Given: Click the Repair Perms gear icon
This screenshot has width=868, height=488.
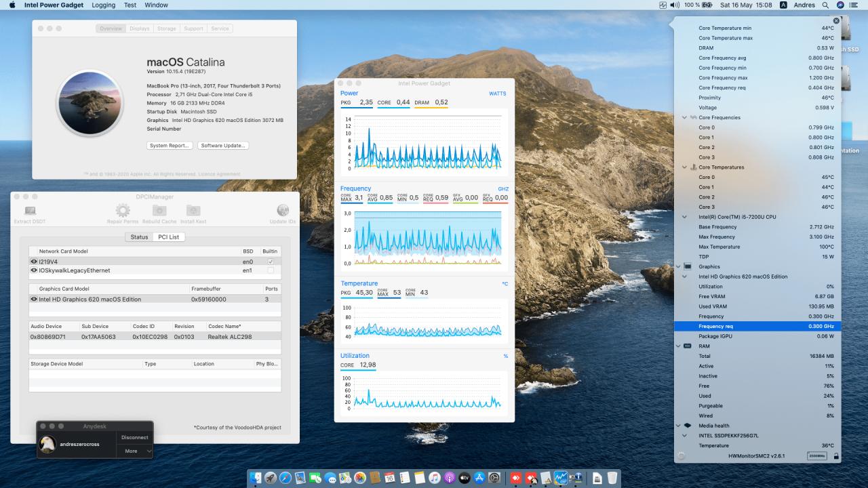Looking at the screenshot, I should coord(123,211).
